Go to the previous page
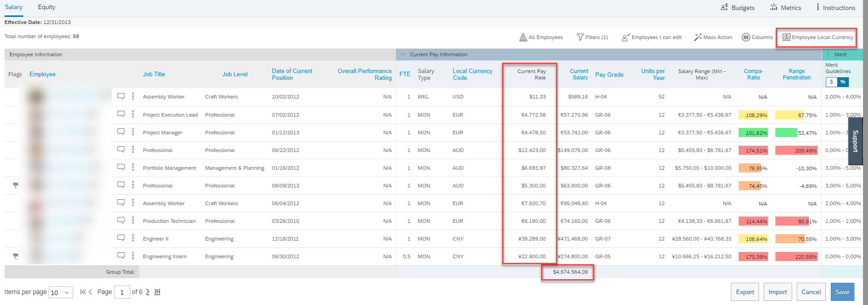The image size is (868, 305). pos(90,292)
